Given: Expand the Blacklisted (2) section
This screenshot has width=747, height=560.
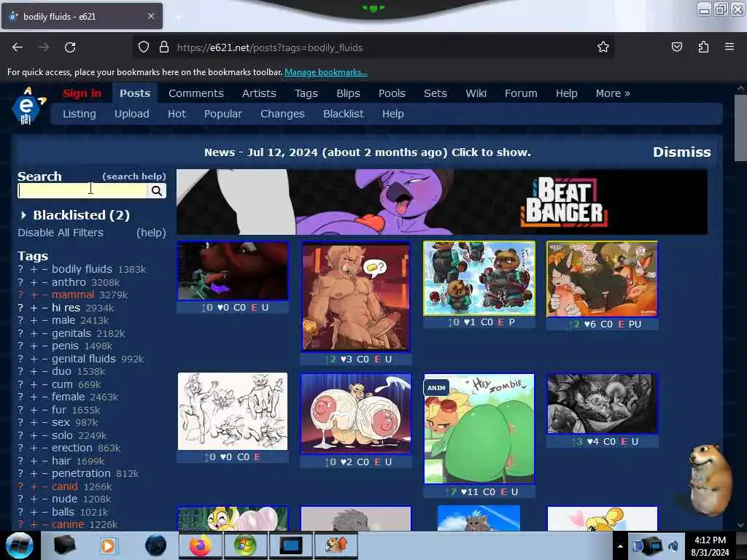Looking at the screenshot, I should [75, 215].
